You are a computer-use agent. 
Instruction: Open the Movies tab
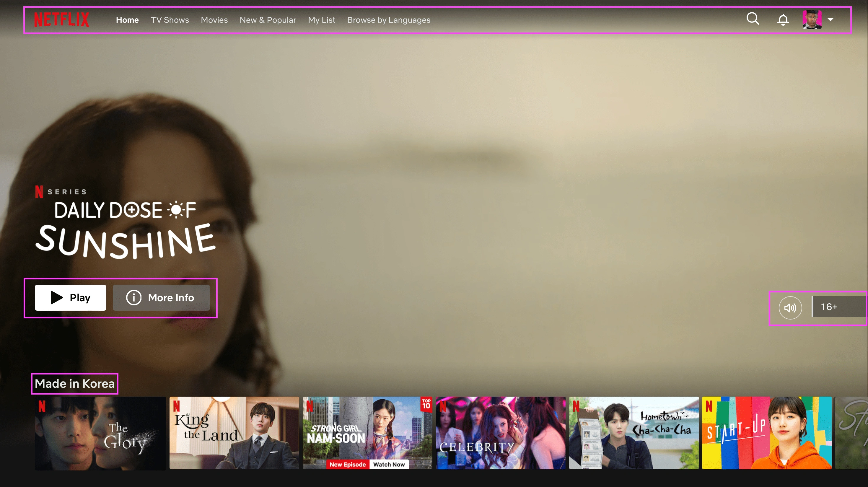(214, 20)
